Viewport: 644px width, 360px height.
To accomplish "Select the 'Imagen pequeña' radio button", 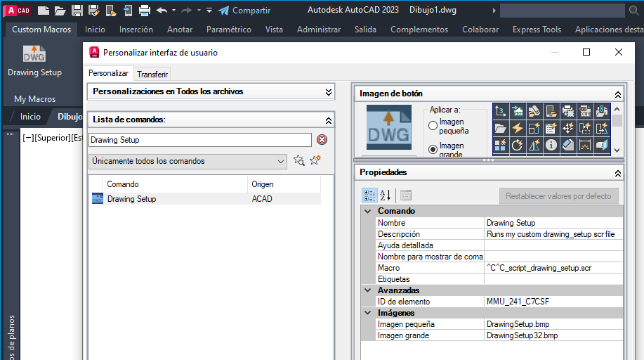I will (x=433, y=125).
